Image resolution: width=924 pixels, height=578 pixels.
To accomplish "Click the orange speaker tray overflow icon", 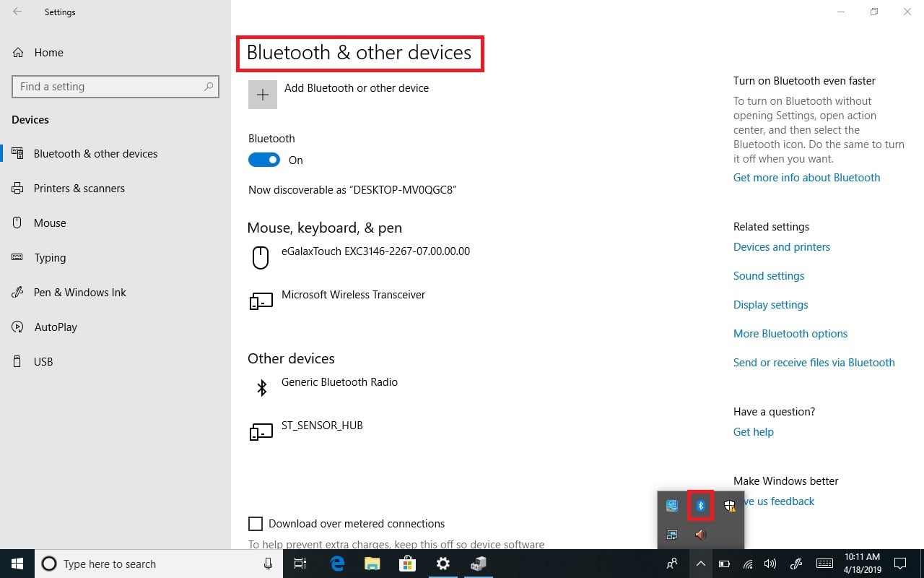I will point(700,535).
